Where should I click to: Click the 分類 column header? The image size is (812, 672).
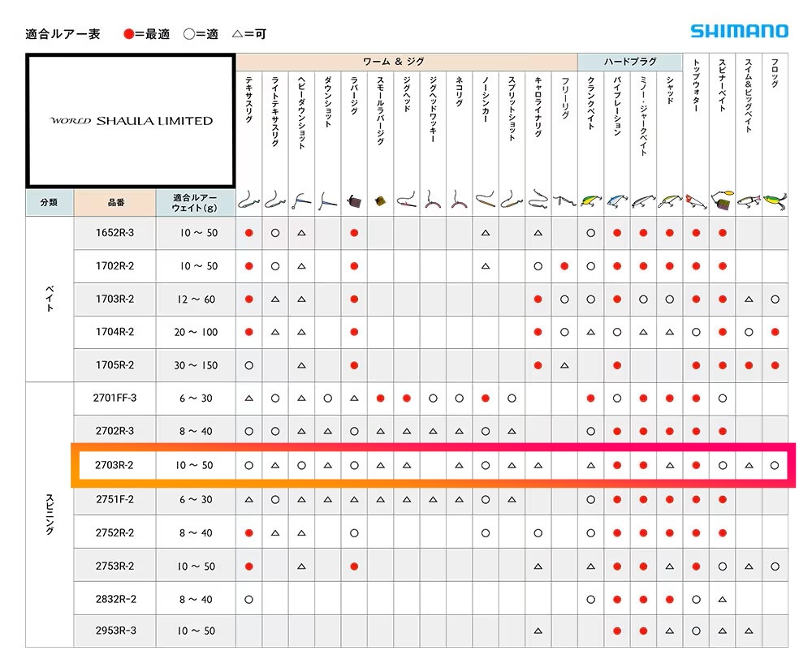[50, 202]
